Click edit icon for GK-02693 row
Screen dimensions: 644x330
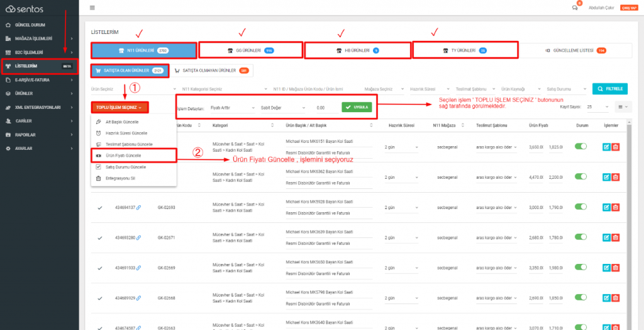tap(606, 207)
